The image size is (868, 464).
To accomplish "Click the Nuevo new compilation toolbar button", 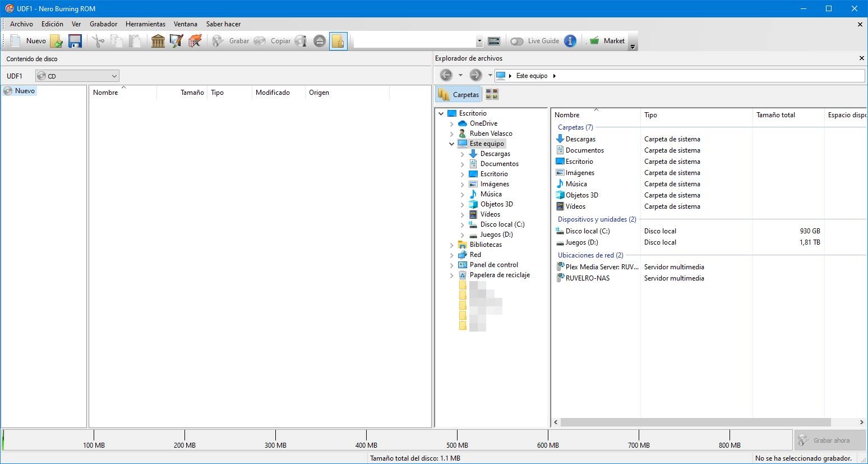I will tap(28, 41).
